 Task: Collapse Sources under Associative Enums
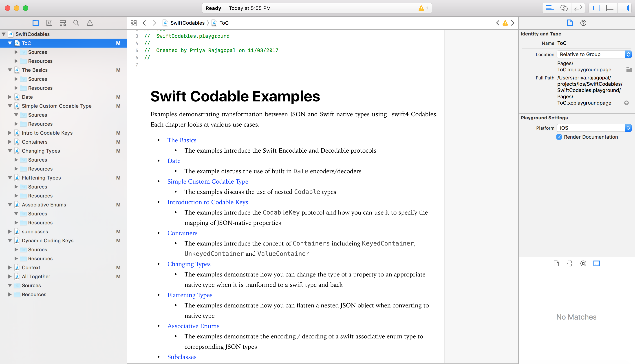pyautogui.click(x=16, y=214)
